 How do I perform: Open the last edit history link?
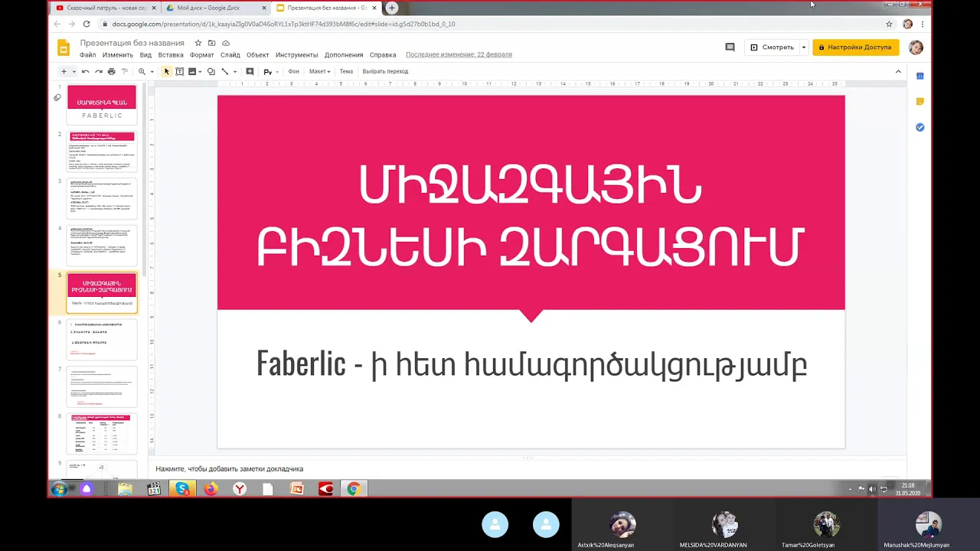pos(459,55)
